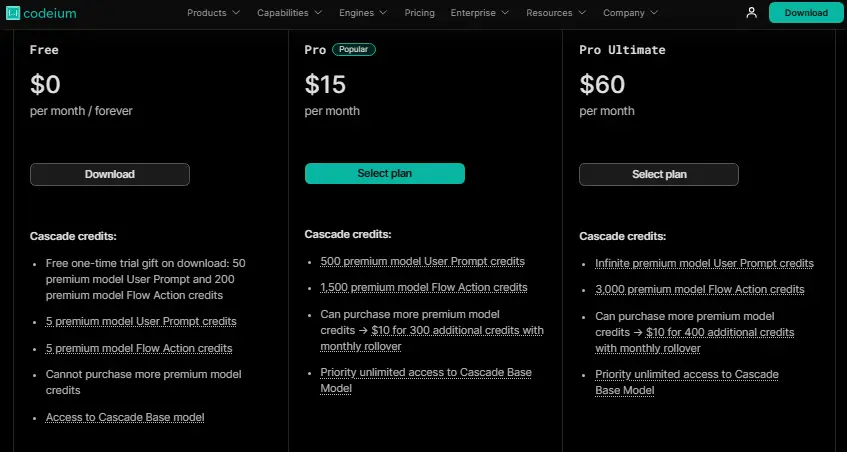The image size is (847, 452).
Task: Open 'Infinite premium model User Prompt credits' link
Action: (704, 264)
